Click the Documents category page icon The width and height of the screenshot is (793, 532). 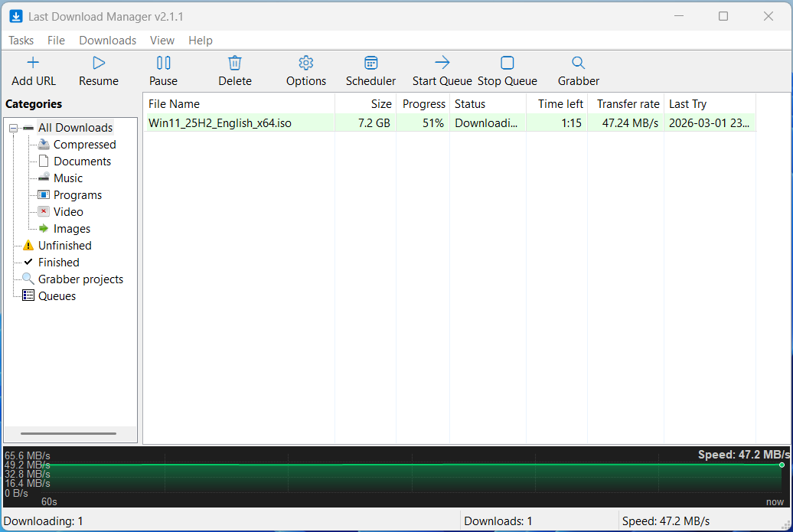[44, 162]
